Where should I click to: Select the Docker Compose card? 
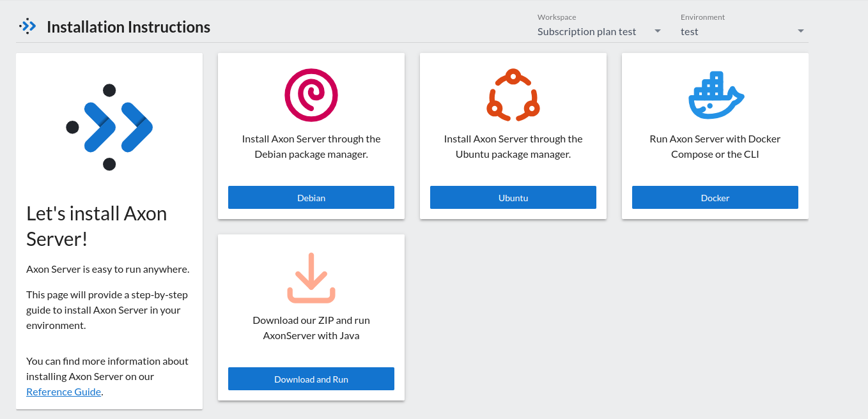[x=715, y=136]
